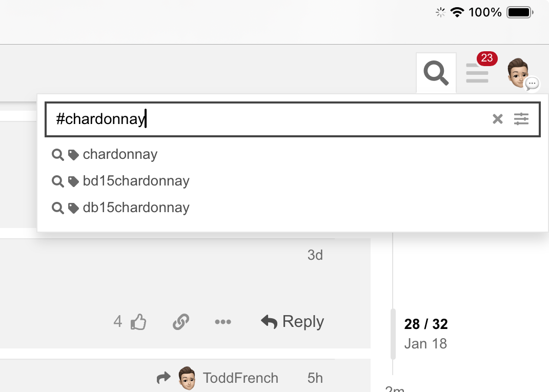
Task: Copy post link via chain icon
Action: 180,322
